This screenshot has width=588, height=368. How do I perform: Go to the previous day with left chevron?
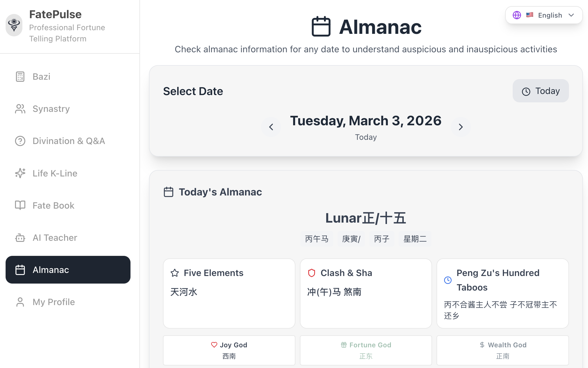(271, 127)
